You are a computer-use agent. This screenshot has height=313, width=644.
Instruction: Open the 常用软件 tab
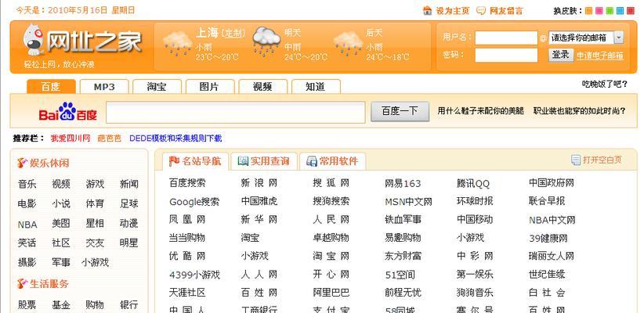coord(332,161)
